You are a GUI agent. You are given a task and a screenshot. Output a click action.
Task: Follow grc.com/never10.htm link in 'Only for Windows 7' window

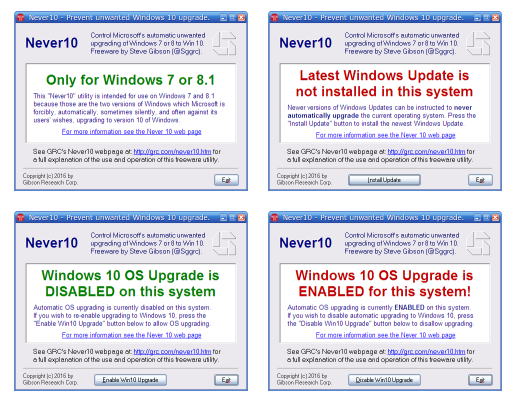tap(172, 152)
